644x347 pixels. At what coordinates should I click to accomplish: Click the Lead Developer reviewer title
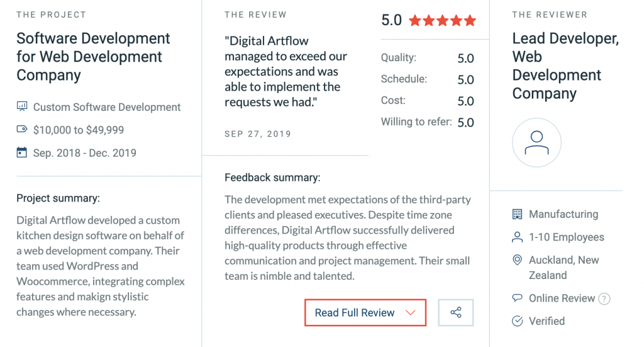pyautogui.click(x=565, y=65)
